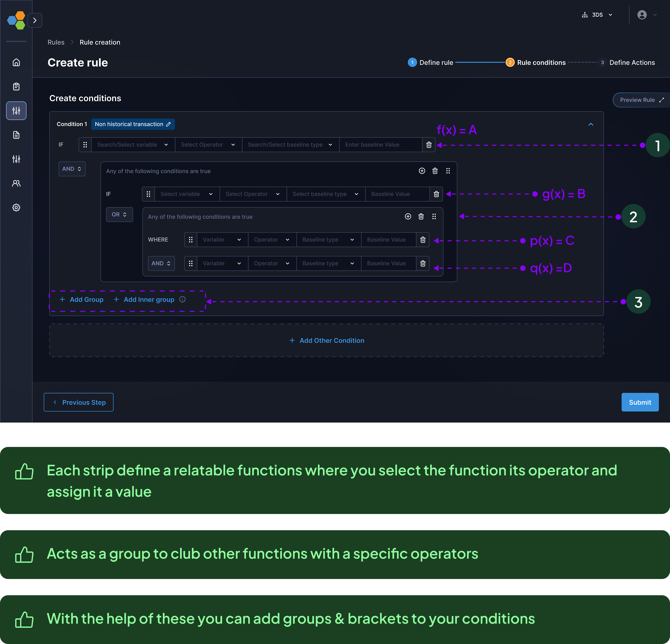
Task: Toggle the AND operator before outer group
Action: 72,169
